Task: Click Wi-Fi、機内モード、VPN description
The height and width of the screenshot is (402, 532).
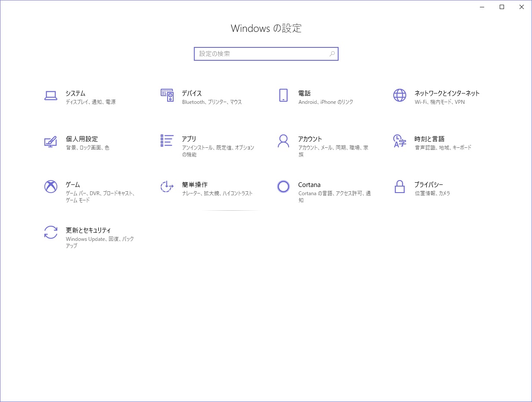Action: (x=440, y=102)
